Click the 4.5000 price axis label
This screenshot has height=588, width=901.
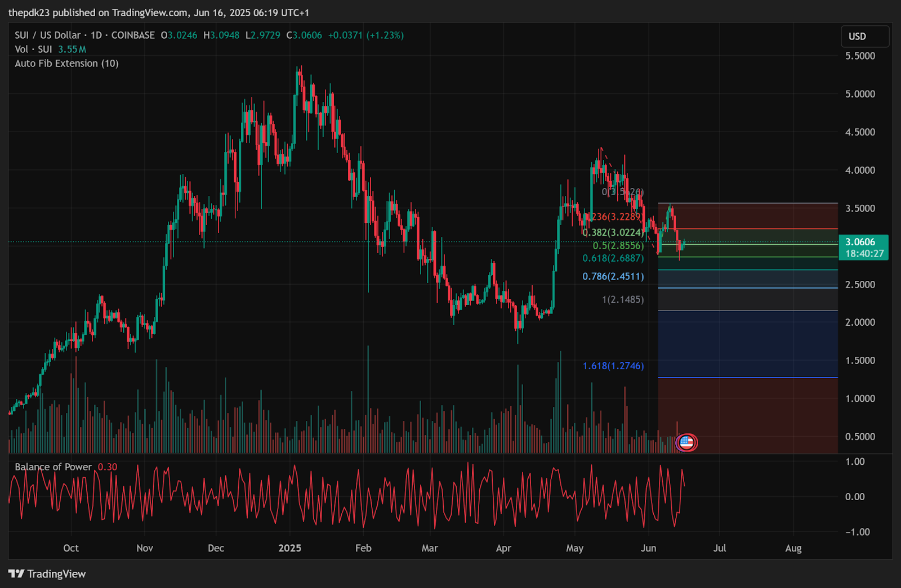860,132
